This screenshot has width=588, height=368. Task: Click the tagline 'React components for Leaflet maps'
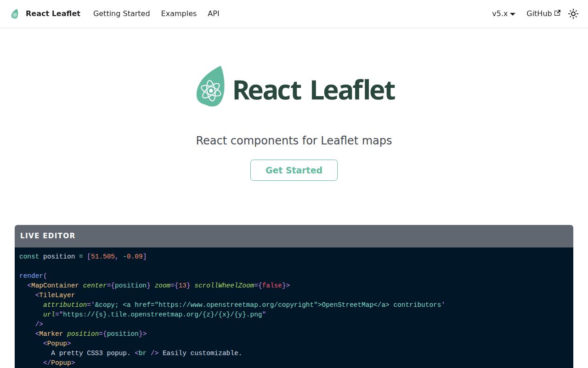pos(294,140)
